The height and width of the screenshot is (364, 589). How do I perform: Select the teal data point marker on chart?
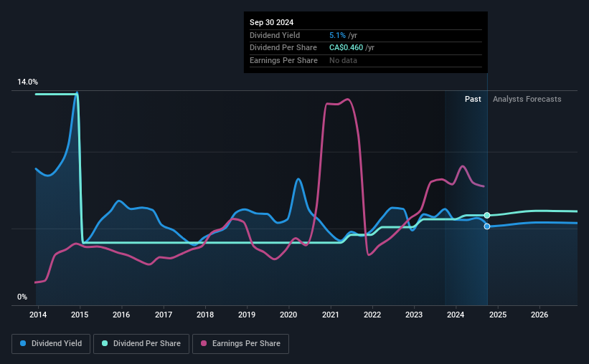tap(487, 216)
